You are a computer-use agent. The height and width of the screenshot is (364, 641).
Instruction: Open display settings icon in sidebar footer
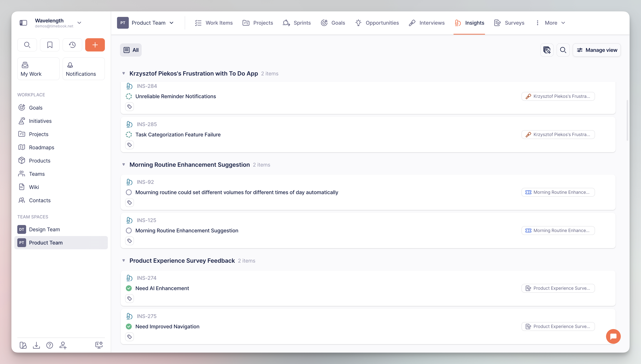(x=99, y=345)
